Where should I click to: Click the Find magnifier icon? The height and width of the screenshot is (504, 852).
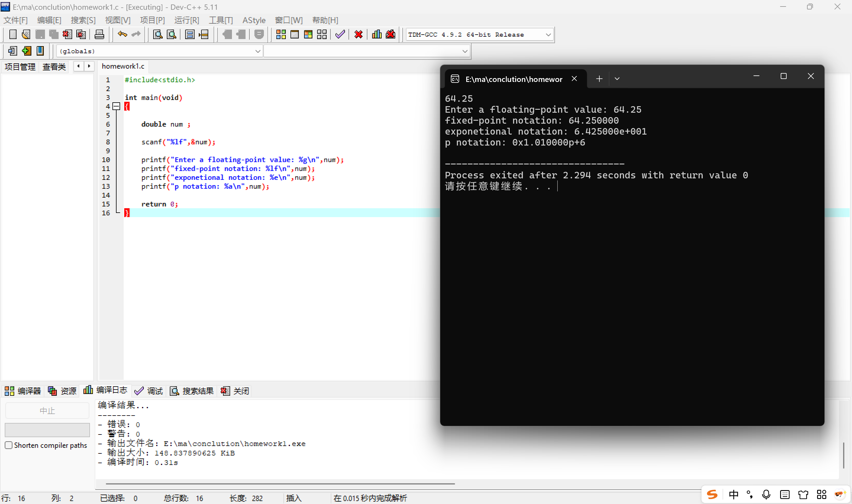point(158,34)
